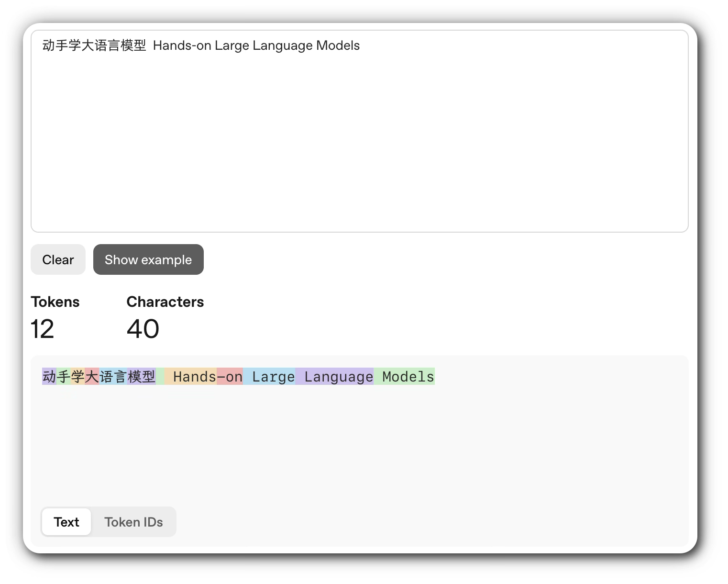Click the purple highlighted 模型 token
This screenshot has width=728, height=584.
click(142, 377)
